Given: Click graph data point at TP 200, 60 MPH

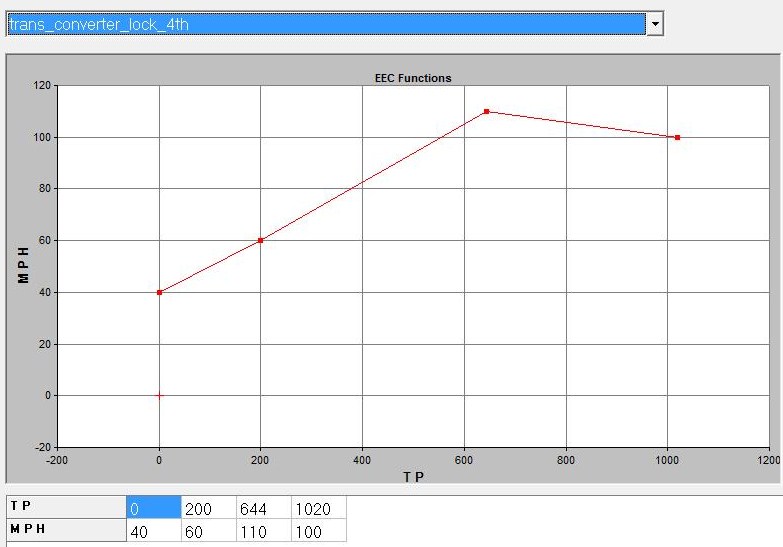Looking at the screenshot, I should [x=261, y=240].
